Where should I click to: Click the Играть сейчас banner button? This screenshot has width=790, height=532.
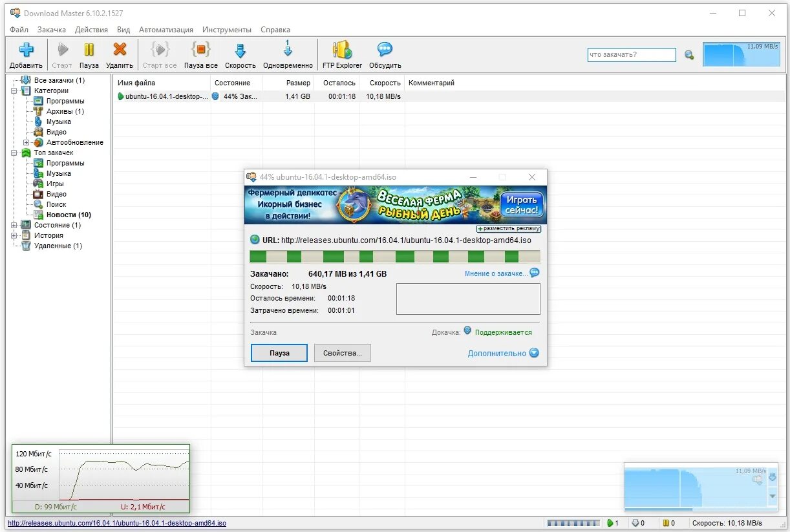[x=522, y=205]
